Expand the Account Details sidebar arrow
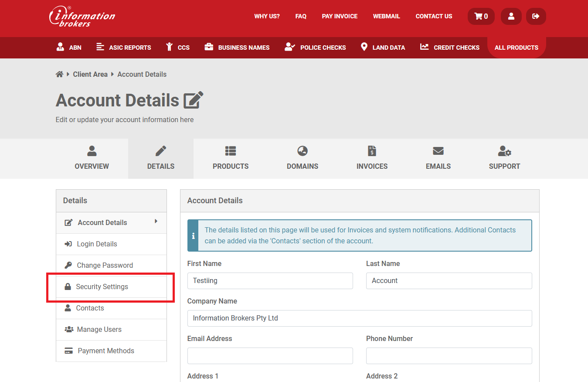Screen dimensions: 588x382 (156, 222)
